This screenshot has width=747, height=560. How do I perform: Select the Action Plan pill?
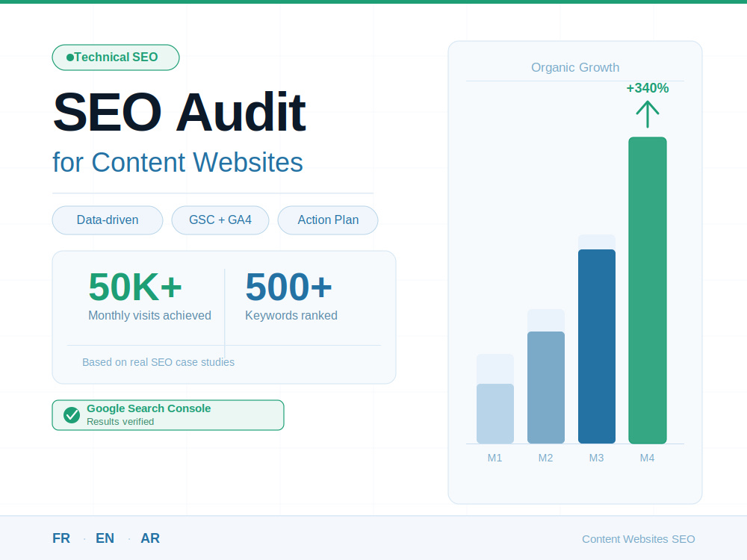click(328, 220)
